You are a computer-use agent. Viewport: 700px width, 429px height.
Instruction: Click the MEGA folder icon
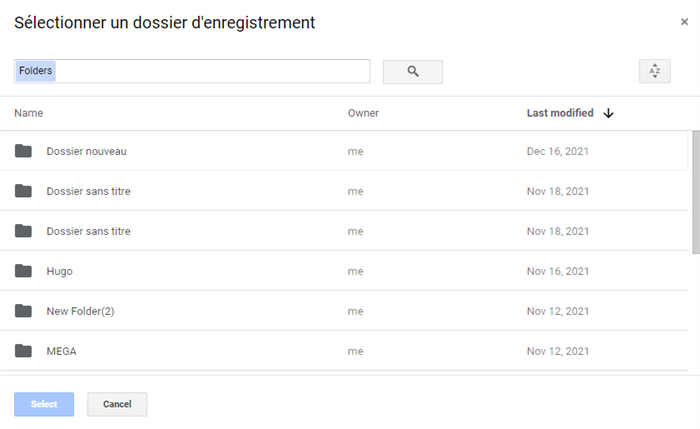[x=24, y=351]
